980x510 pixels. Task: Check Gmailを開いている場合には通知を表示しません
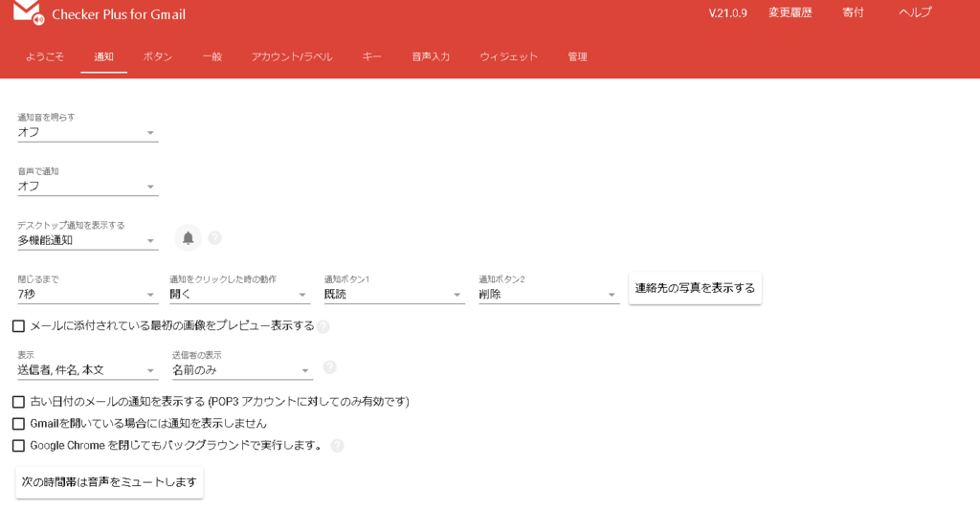pos(19,424)
